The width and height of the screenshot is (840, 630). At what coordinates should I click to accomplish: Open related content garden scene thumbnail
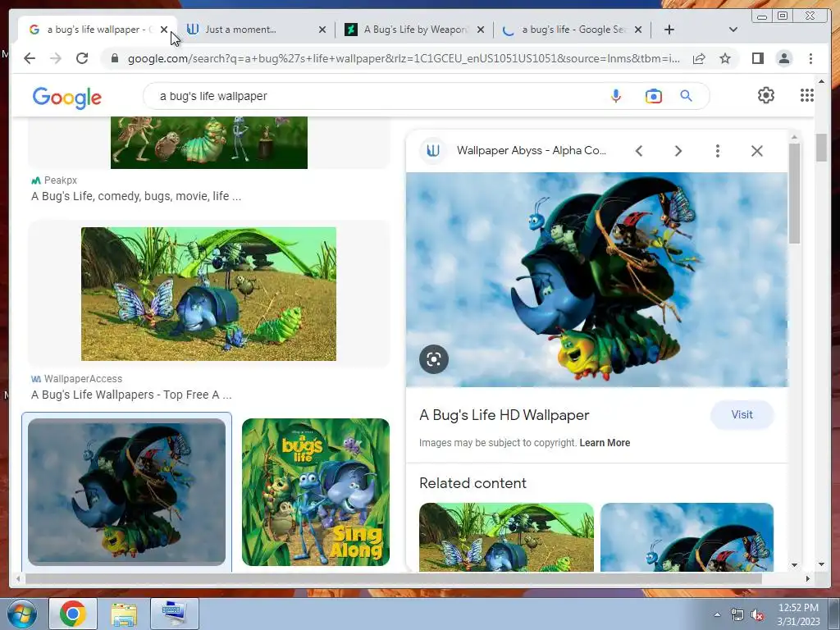tap(506, 536)
